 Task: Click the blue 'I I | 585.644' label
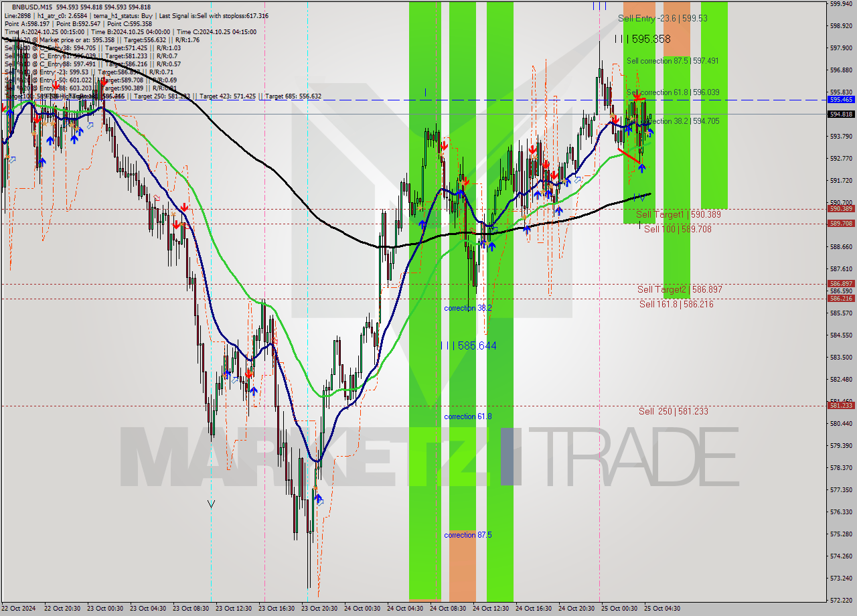point(469,345)
